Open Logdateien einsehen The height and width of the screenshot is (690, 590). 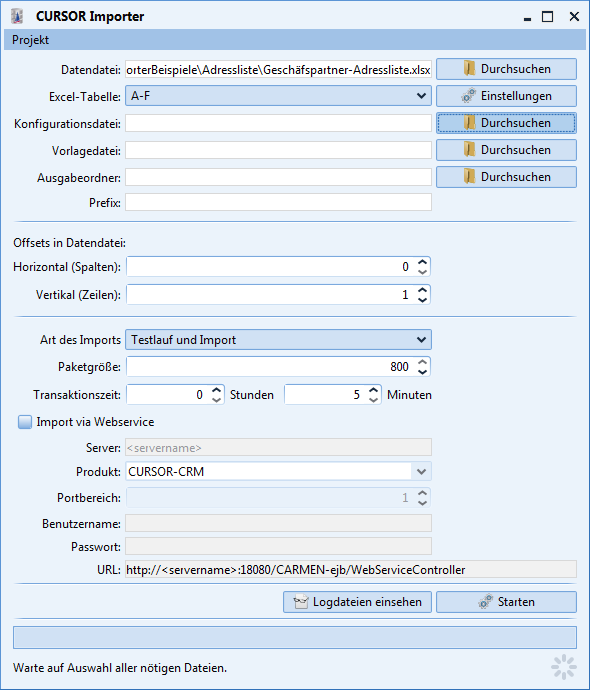point(357,602)
